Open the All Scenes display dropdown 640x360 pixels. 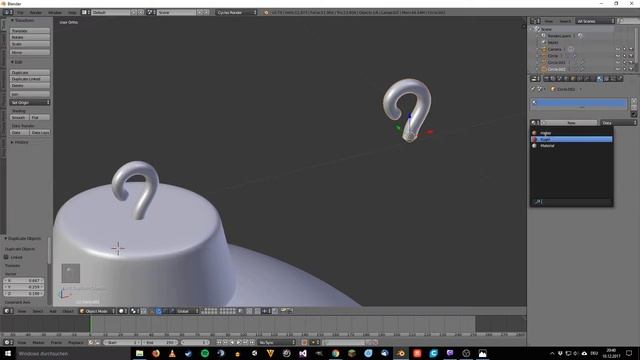[594, 21]
